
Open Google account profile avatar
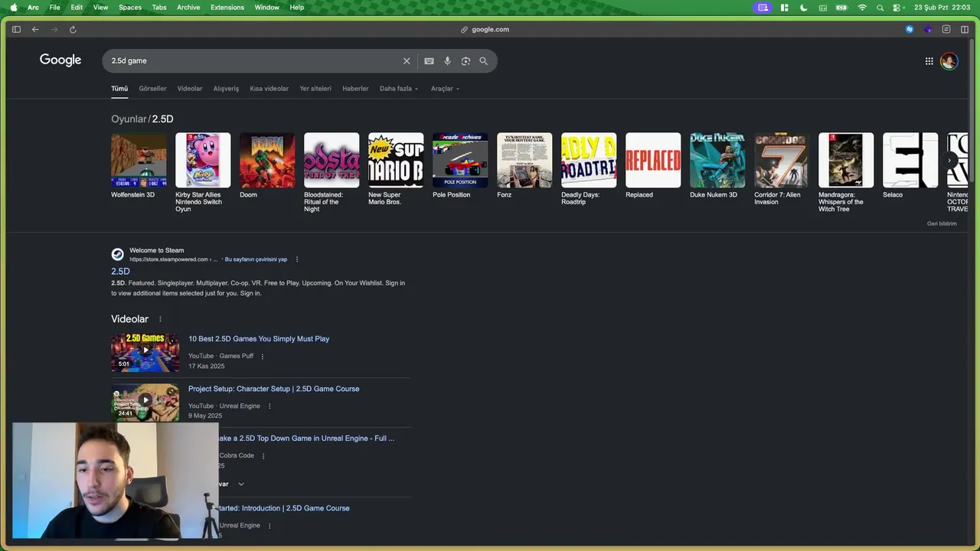click(x=949, y=61)
